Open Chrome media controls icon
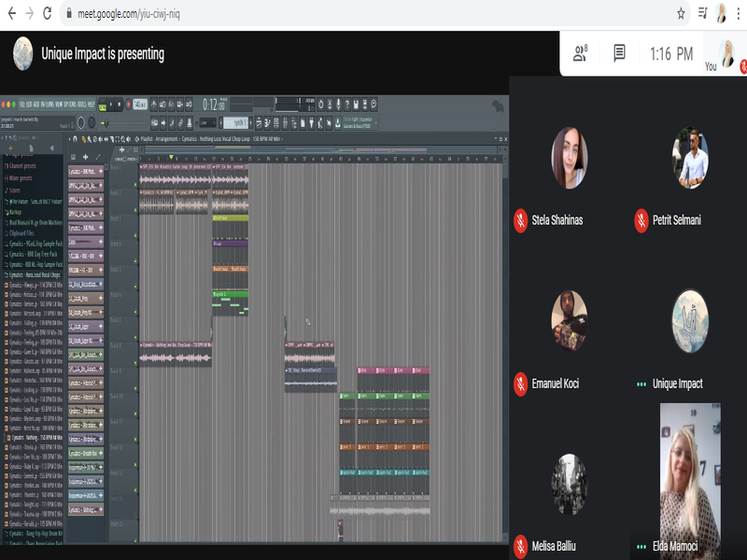The width and height of the screenshot is (747, 560). pos(702,13)
